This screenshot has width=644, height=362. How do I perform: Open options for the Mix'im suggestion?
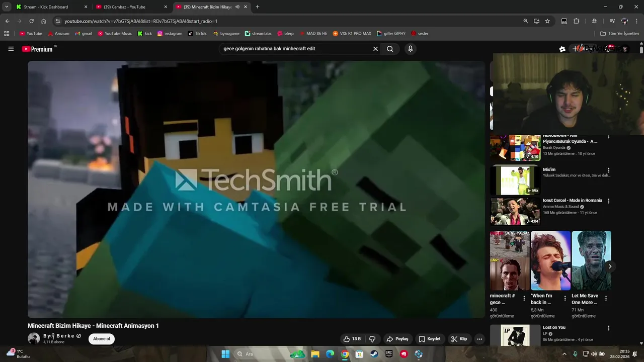pyautogui.click(x=608, y=170)
